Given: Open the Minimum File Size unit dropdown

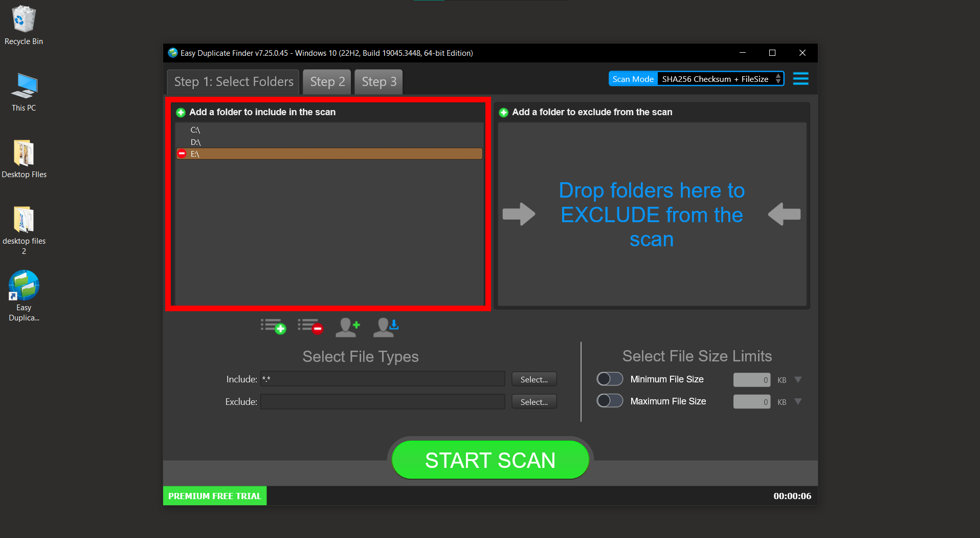Looking at the screenshot, I should (798, 380).
